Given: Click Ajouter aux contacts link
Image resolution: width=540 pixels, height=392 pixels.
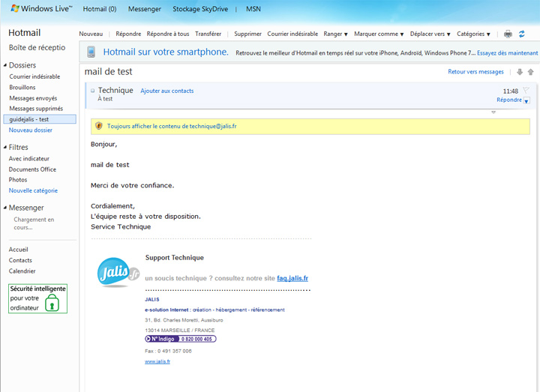Looking at the screenshot, I should point(167,91).
